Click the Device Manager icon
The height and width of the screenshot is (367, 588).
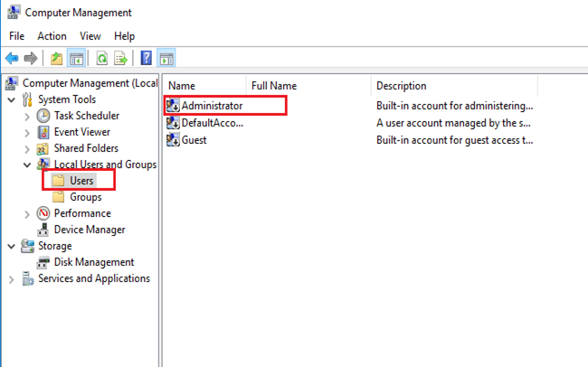(x=43, y=230)
